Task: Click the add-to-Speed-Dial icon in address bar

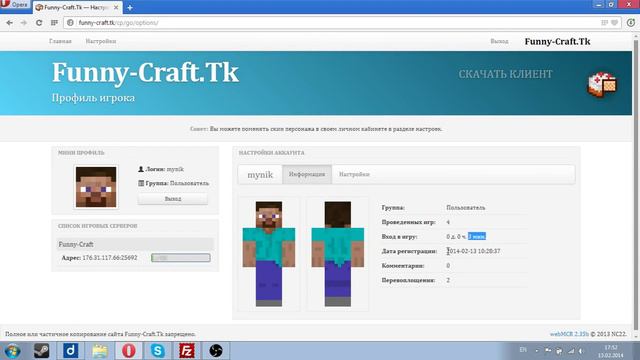Action: pos(604,23)
